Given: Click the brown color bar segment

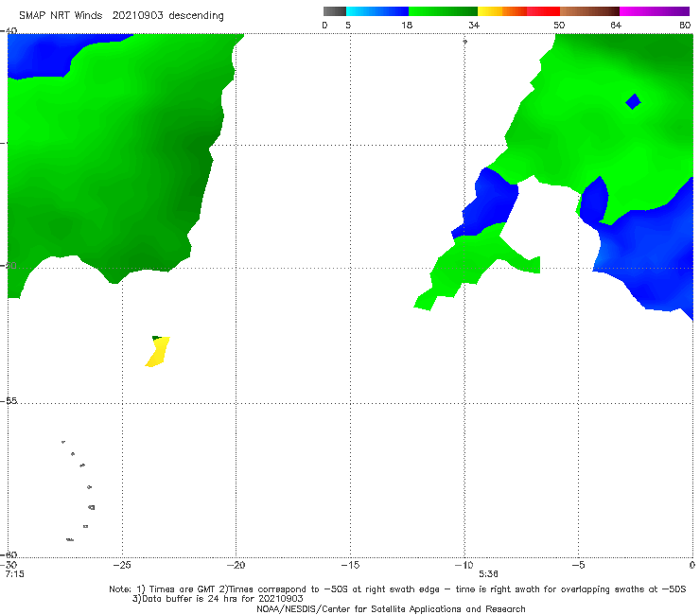Looking at the screenshot, I should click(589, 11).
